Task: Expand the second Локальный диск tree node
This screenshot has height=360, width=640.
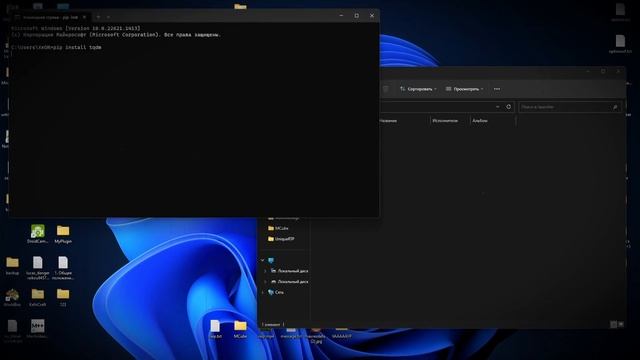Action: tap(265, 282)
